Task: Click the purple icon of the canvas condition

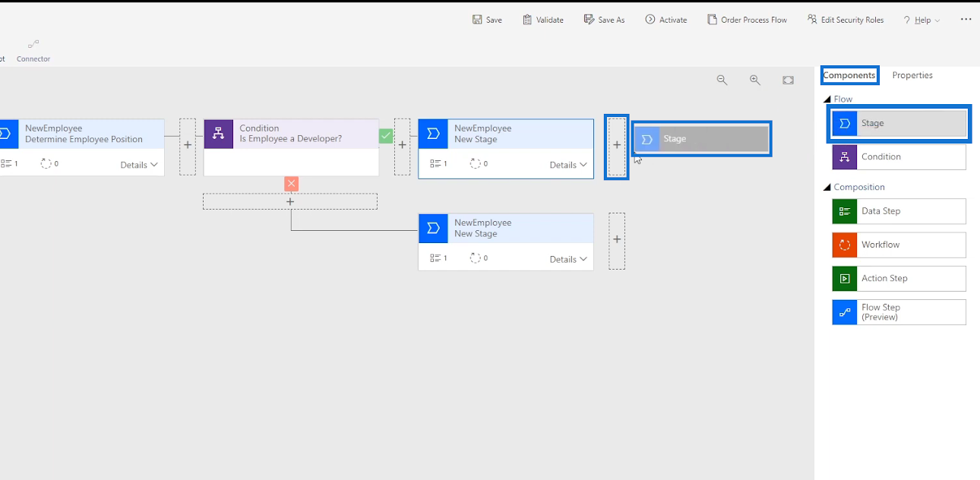Action: [218, 134]
